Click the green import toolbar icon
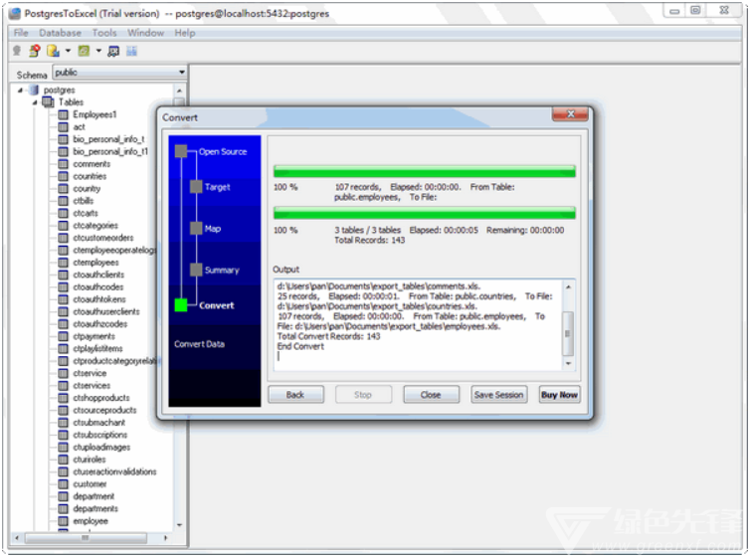The image size is (752, 560). tap(84, 51)
